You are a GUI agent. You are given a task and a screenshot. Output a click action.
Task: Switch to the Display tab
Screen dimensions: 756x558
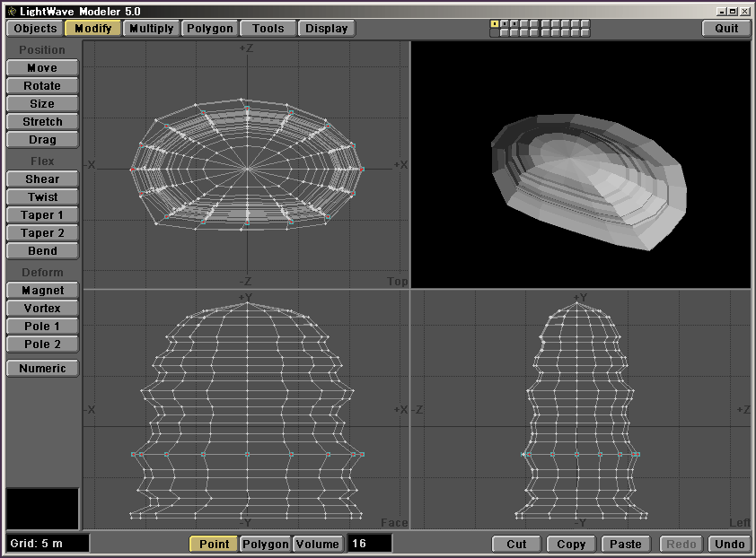click(x=326, y=28)
